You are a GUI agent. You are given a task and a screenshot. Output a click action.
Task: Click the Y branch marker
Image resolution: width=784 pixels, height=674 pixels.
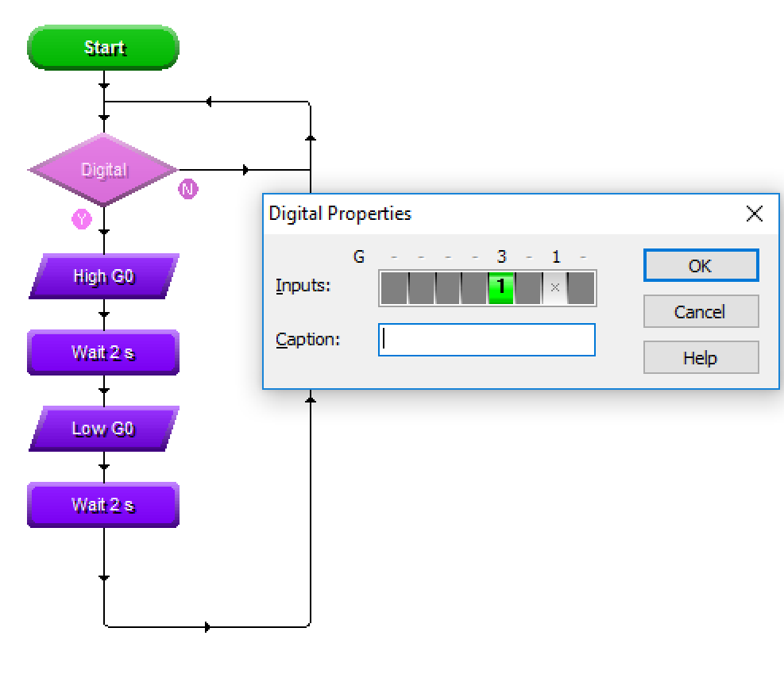tap(82, 219)
